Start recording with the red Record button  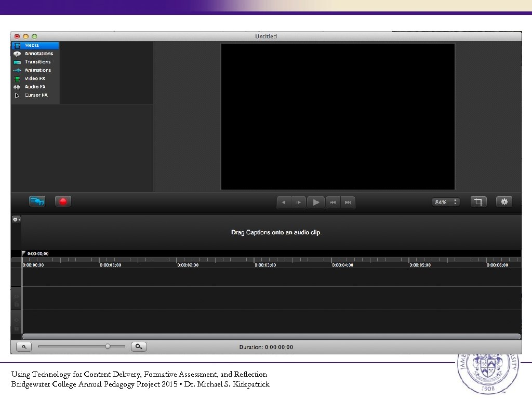63,202
